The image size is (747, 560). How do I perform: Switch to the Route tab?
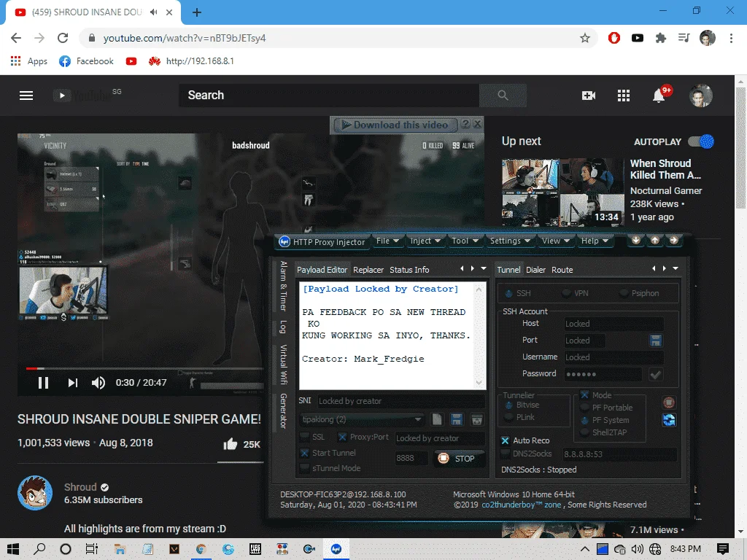[562, 270]
